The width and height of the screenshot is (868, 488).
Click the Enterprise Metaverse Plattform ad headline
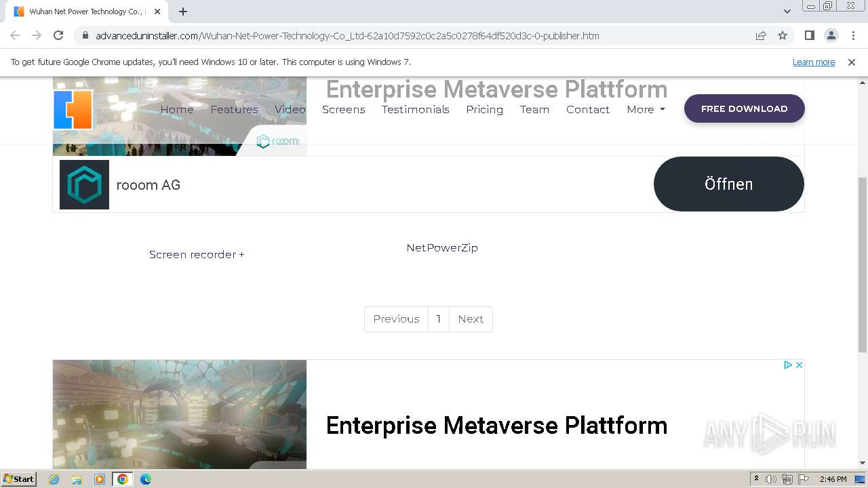(x=496, y=426)
